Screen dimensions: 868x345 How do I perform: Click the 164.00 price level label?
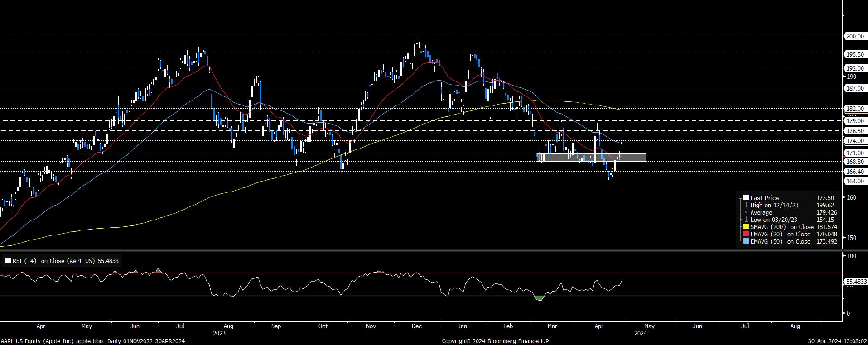855,181
